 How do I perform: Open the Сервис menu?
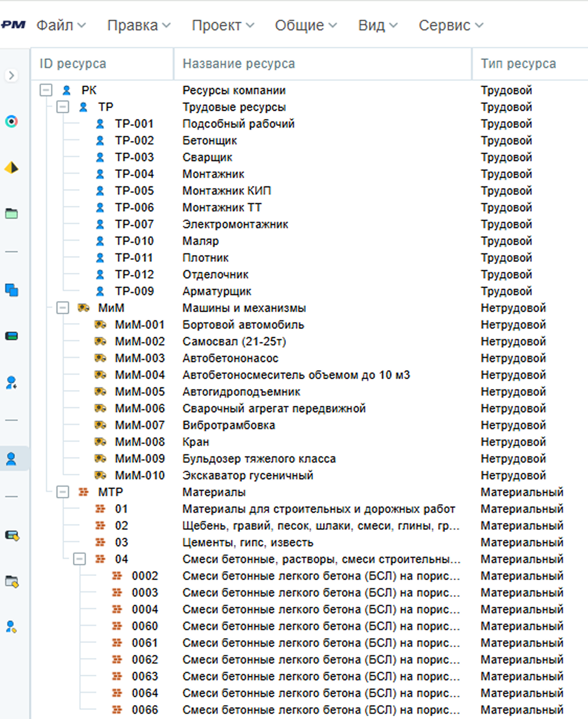(450, 25)
